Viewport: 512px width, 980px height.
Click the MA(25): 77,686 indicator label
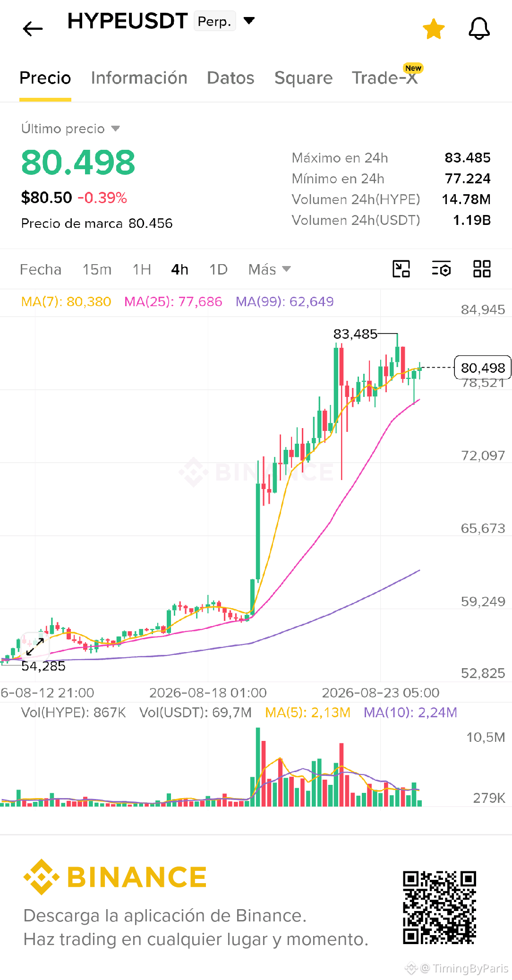173,301
